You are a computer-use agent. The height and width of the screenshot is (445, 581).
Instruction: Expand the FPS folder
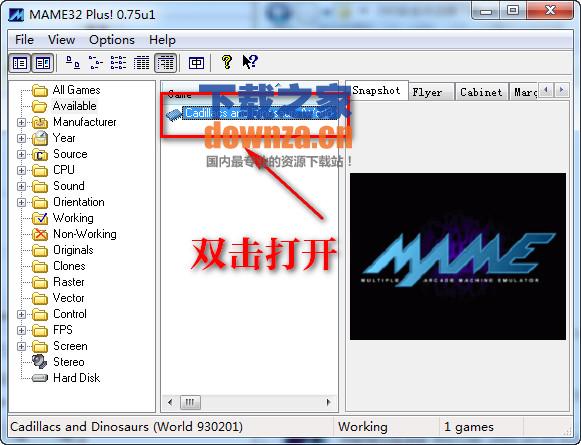[21, 330]
